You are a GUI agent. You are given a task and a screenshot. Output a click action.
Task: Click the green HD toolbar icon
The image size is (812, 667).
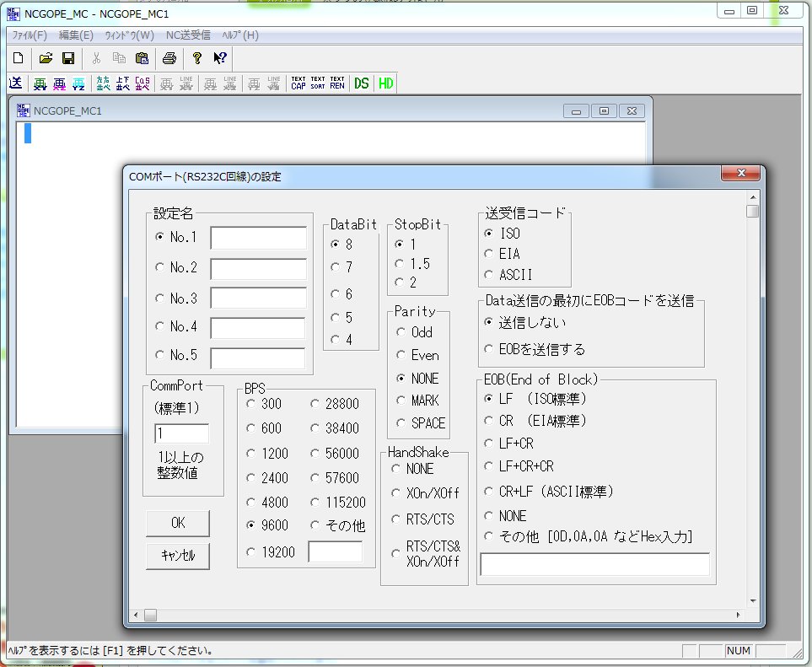(x=386, y=83)
